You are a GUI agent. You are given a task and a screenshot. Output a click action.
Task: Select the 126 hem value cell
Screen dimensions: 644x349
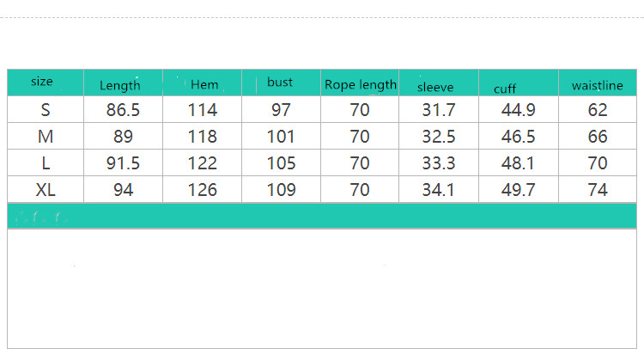(x=203, y=189)
